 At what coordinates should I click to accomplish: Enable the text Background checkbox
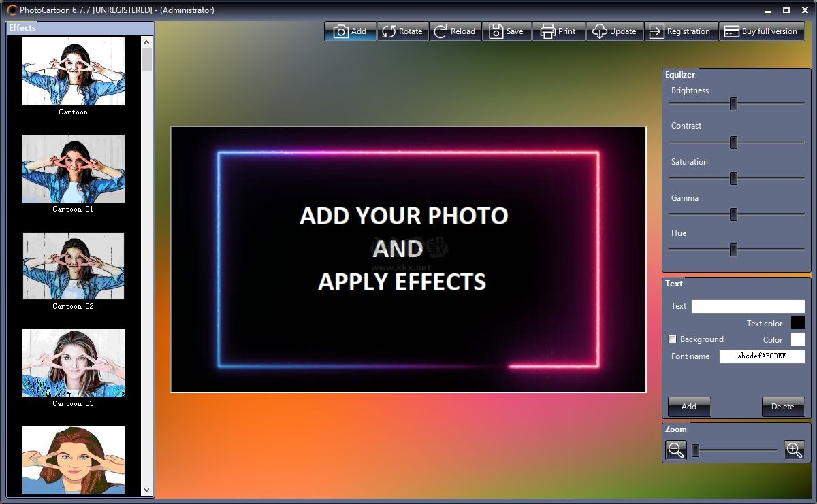point(673,339)
